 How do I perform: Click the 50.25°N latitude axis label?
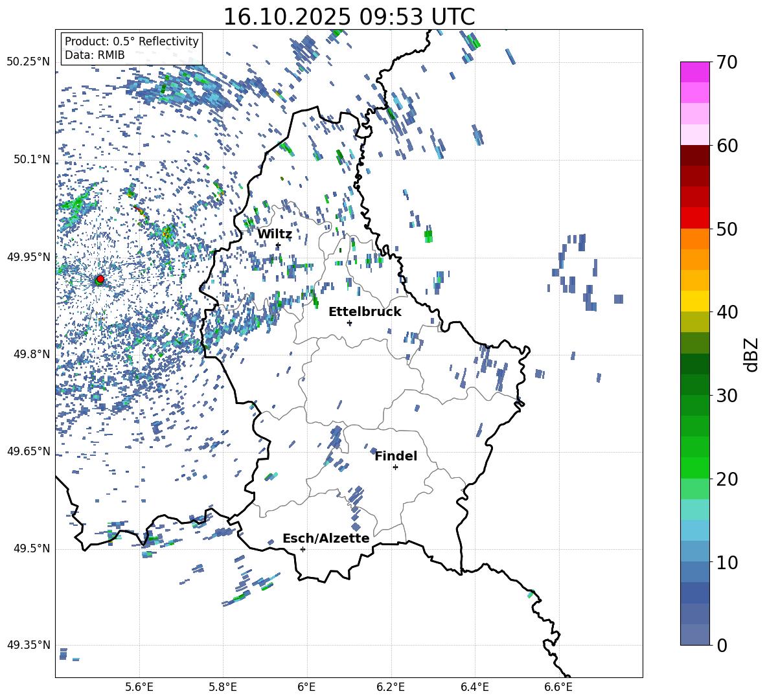click(28, 62)
